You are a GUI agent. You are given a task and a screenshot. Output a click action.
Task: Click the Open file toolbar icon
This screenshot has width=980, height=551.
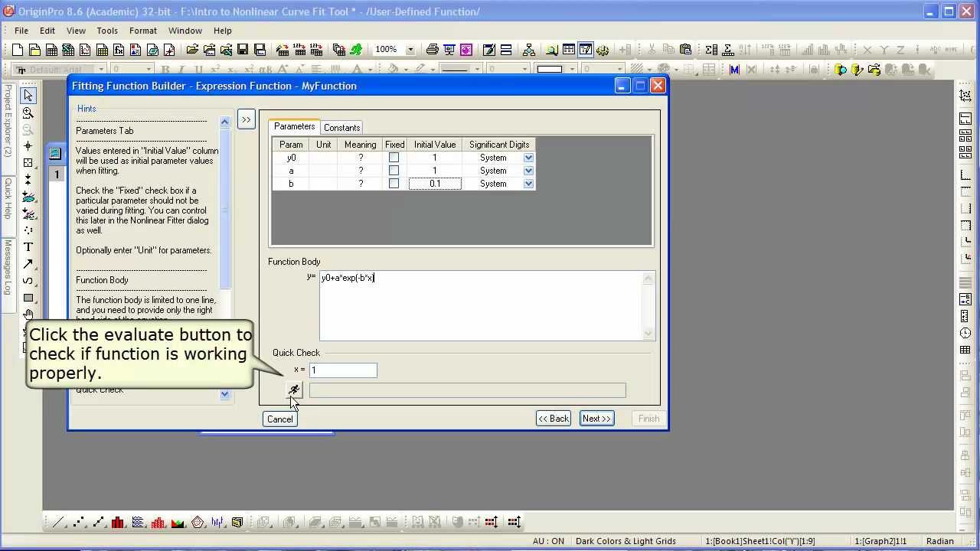[x=191, y=50]
